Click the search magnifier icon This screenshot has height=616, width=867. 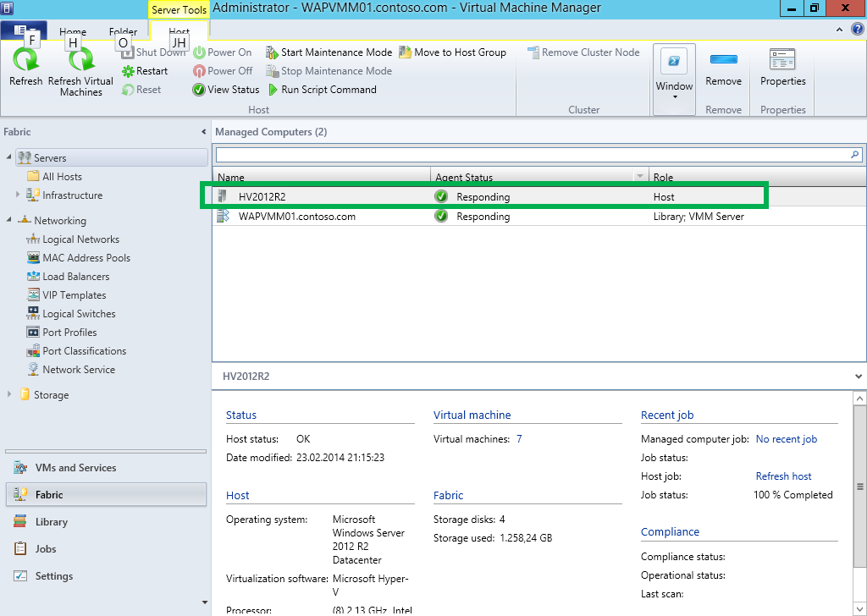tap(855, 155)
